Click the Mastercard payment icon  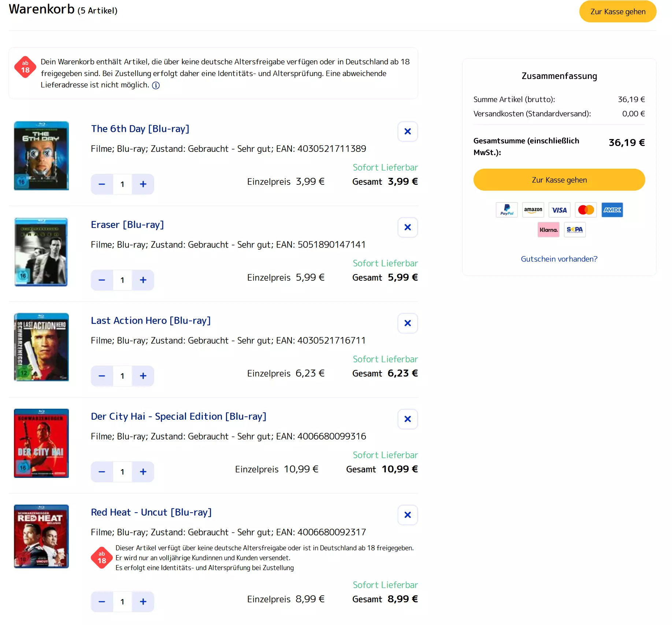pyautogui.click(x=586, y=210)
